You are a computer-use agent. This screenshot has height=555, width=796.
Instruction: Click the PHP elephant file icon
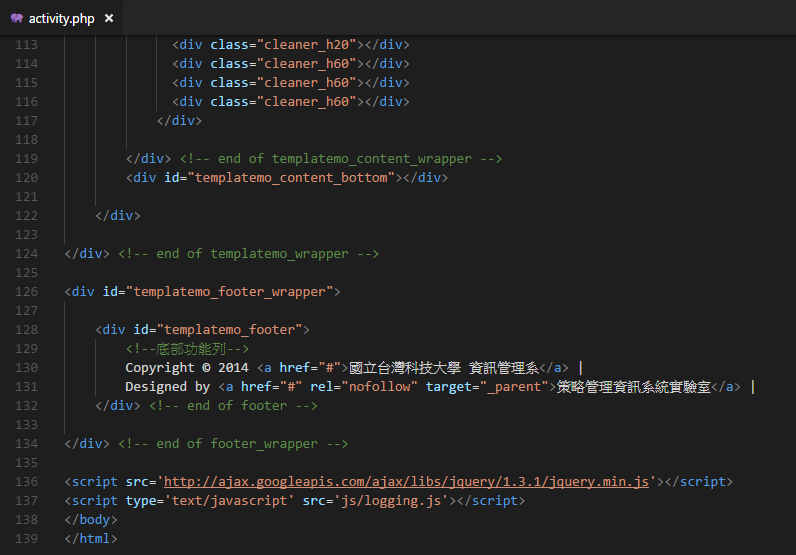pyautogui.click(x=17, y=18)
